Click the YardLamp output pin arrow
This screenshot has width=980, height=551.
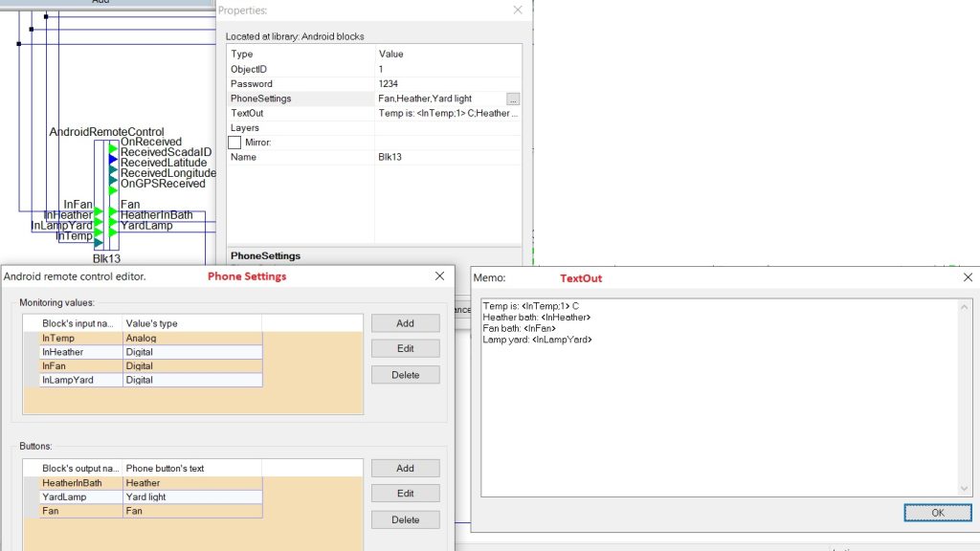[x=113, y=231]
